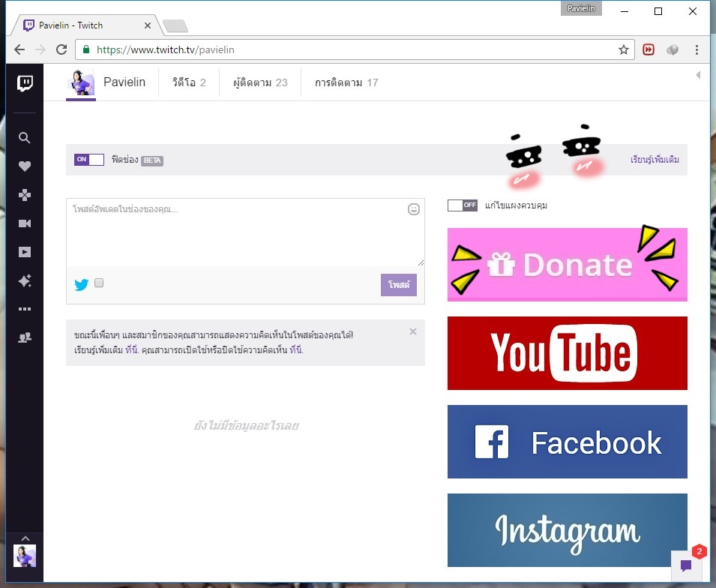This screenshot has height=588, width=716.
Task: View site info via the green padlock
Action: coord(86,49)
